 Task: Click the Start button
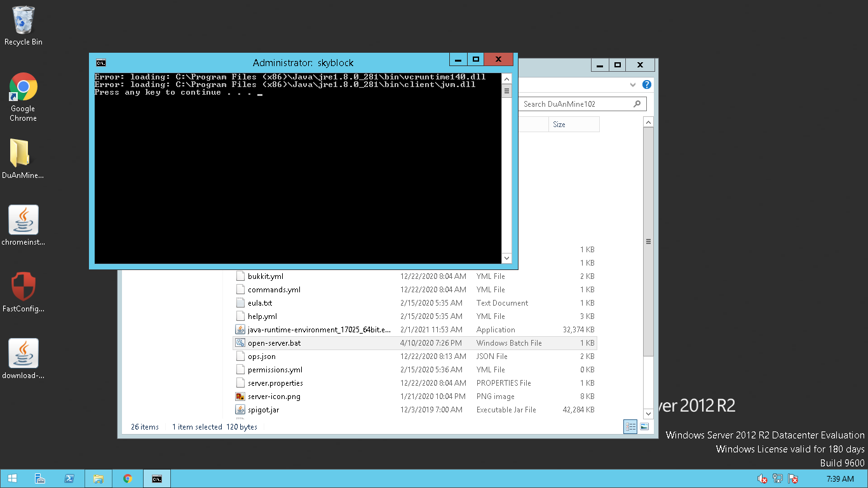click(12, 478)
